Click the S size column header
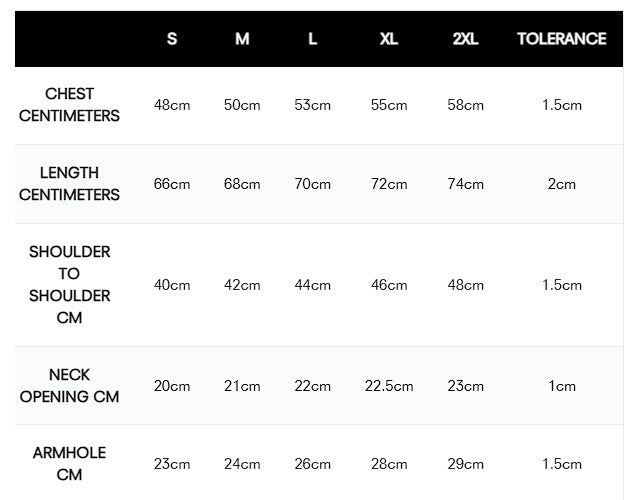Screen dimensions: 632x500 [172, 39]
